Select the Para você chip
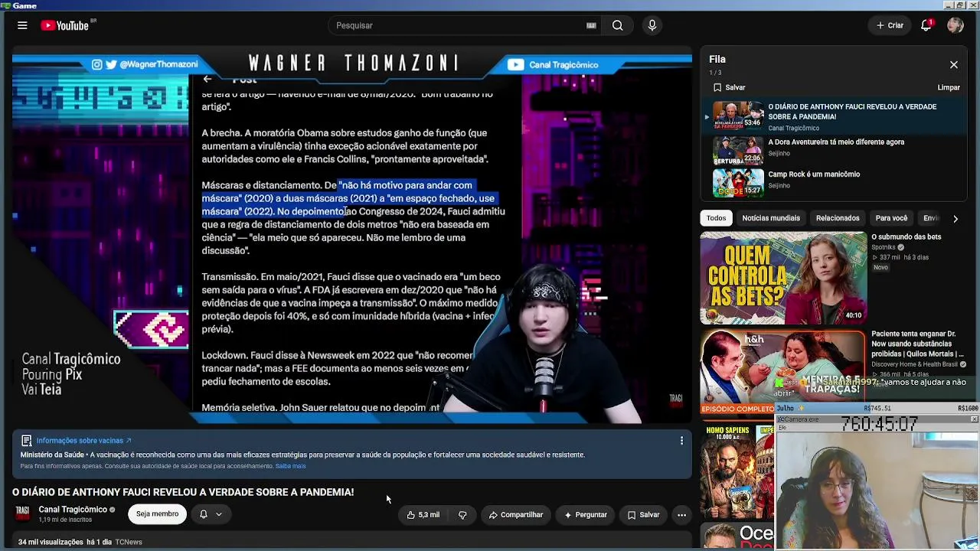 tap(891, 218)
